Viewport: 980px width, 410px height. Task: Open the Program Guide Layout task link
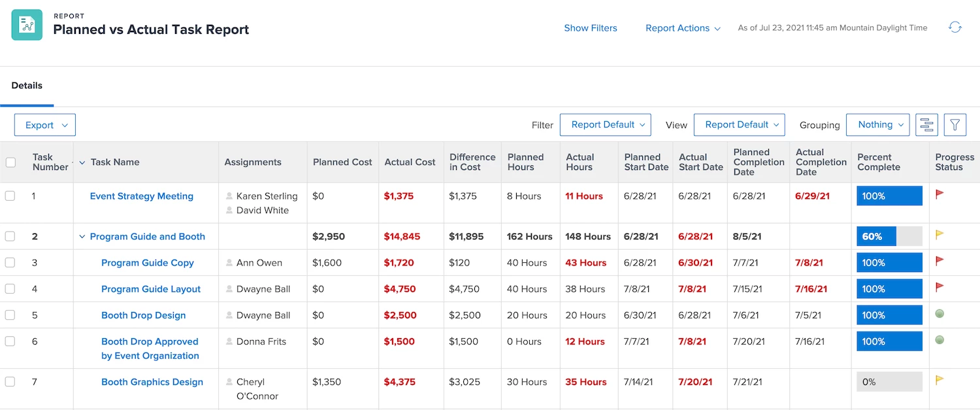151,289
